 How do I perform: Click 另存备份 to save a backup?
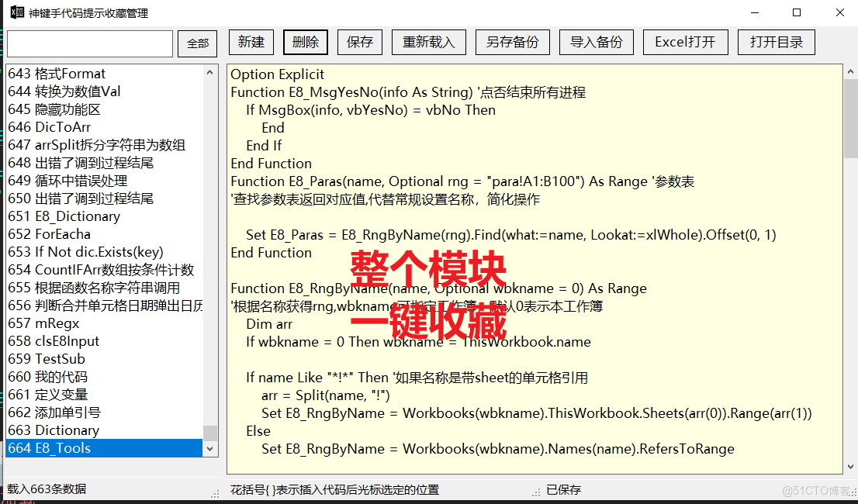tap(512, 43)
